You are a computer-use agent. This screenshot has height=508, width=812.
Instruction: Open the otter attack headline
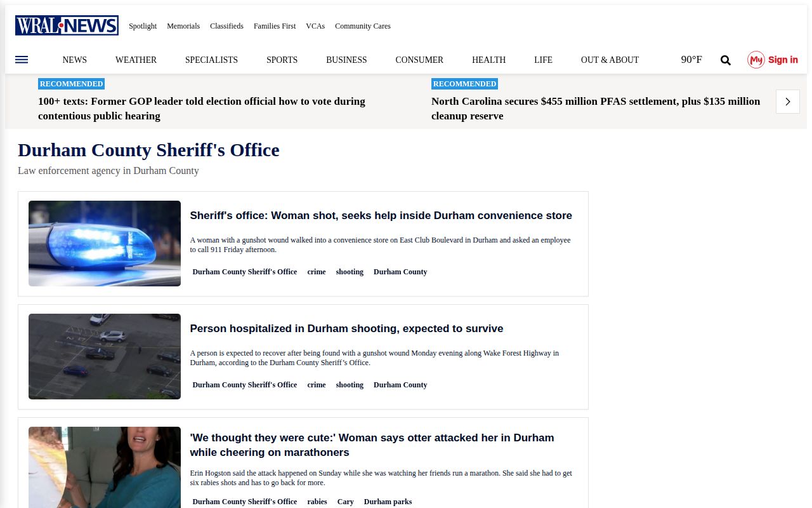coord(372,444)
